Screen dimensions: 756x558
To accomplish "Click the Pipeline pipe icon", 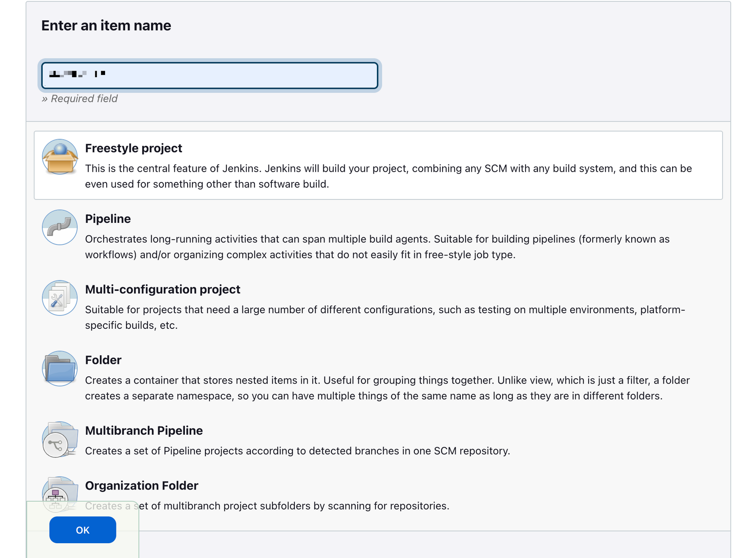I will pos(60,227).
